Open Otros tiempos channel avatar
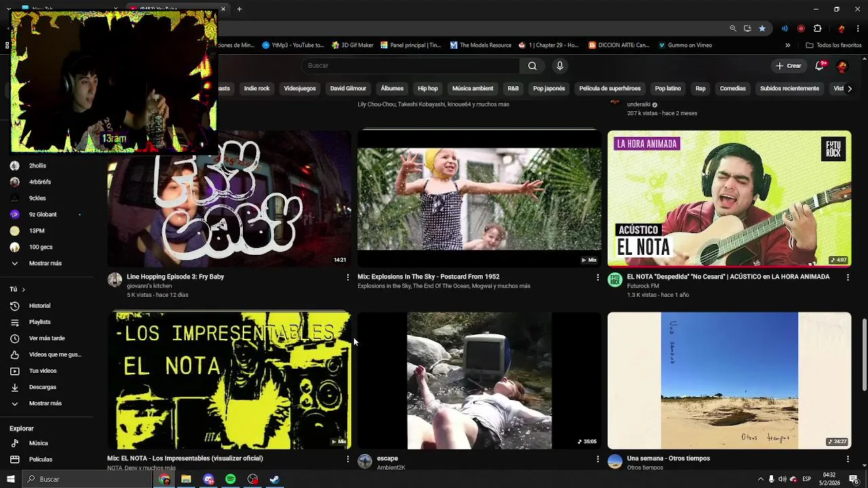868x488 pixels. [615, 462]
